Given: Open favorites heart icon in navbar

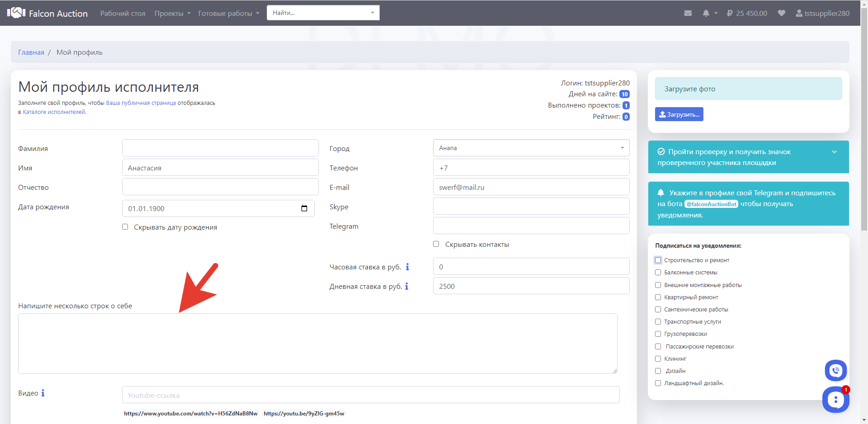Looking at the screenshot, I should [781, 13].
